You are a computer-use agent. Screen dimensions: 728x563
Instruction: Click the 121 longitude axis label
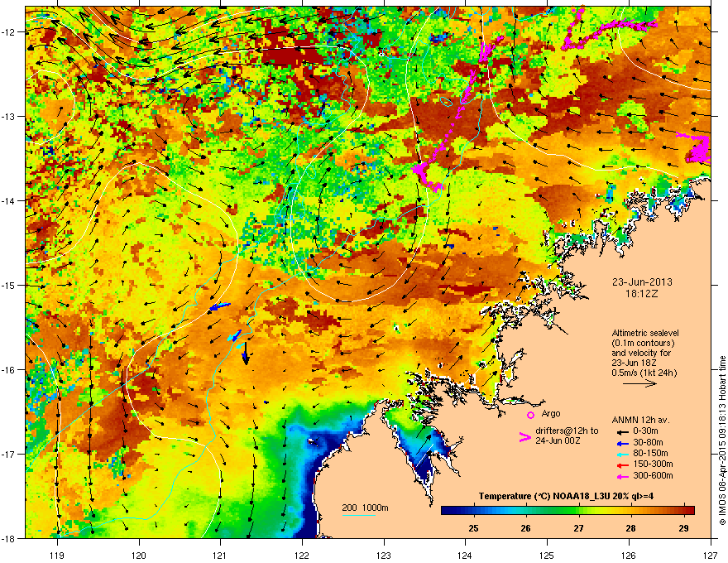tap(220, 555)
